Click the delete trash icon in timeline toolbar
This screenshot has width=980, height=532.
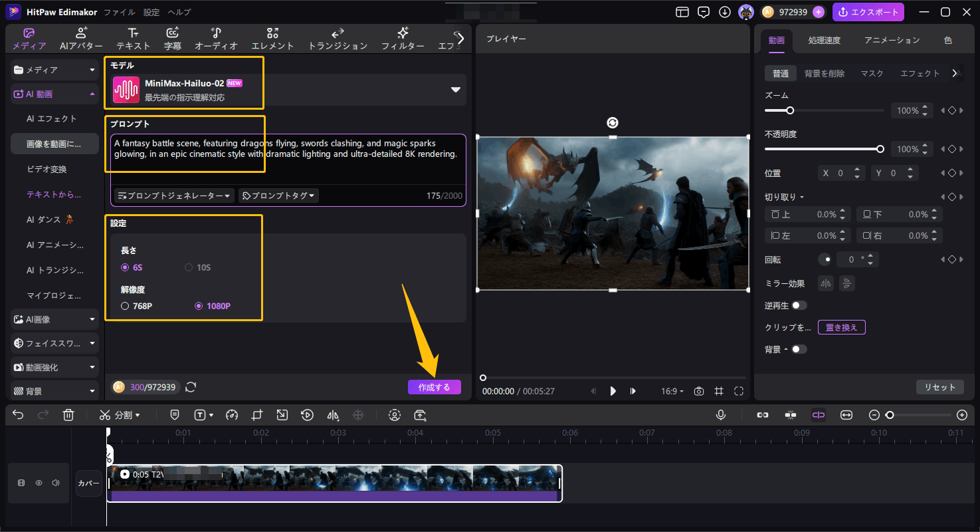(x=68, y=415)
